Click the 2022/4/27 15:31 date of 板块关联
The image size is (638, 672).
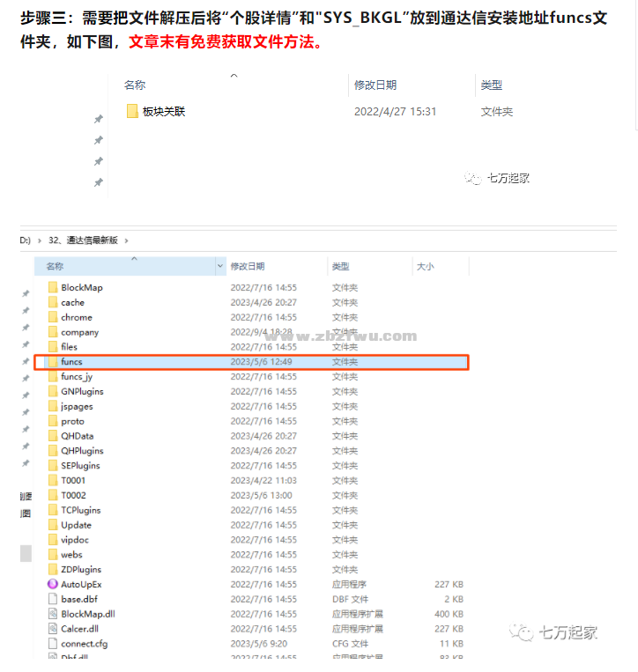(396, 112)
